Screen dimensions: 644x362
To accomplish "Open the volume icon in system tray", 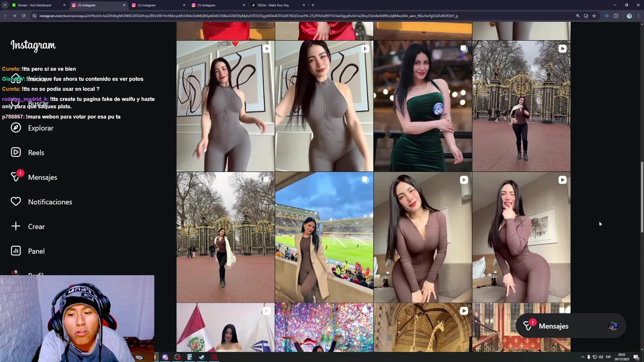I will [x=601, y=357].
